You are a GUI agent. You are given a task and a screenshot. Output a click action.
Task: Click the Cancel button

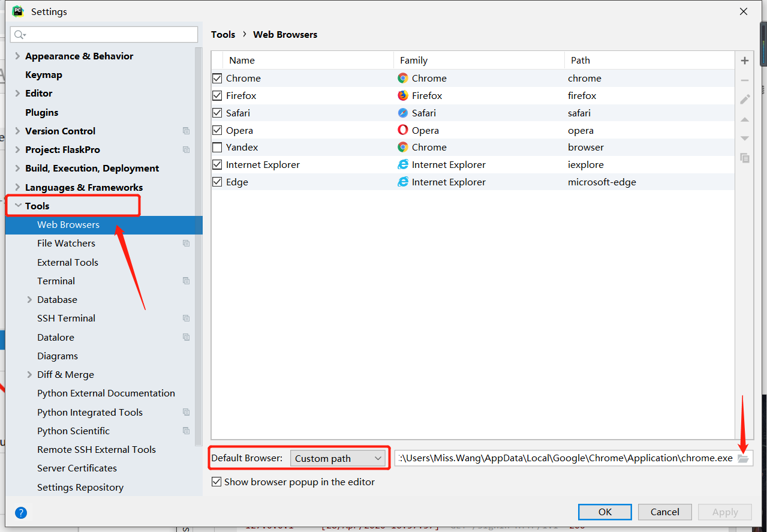point(665,512)
